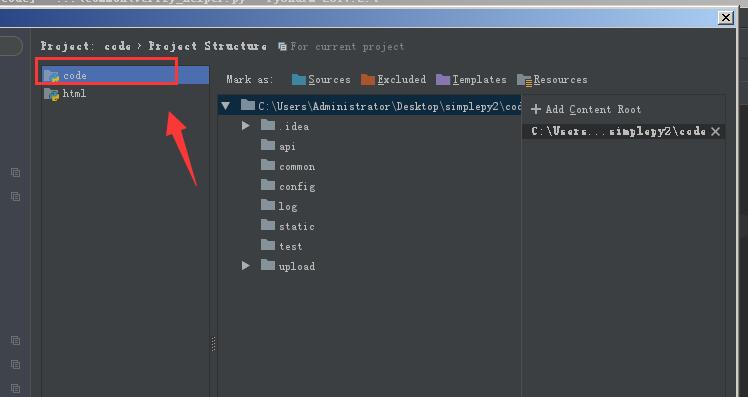Mark folder as Resources
Viewport: 748px width, 397px height.
552,80
